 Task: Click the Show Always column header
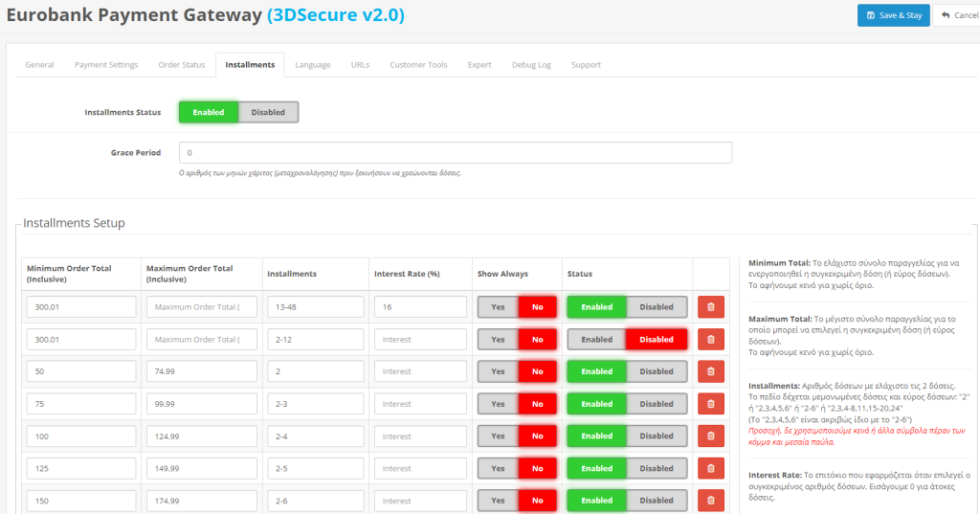[502, 274]
